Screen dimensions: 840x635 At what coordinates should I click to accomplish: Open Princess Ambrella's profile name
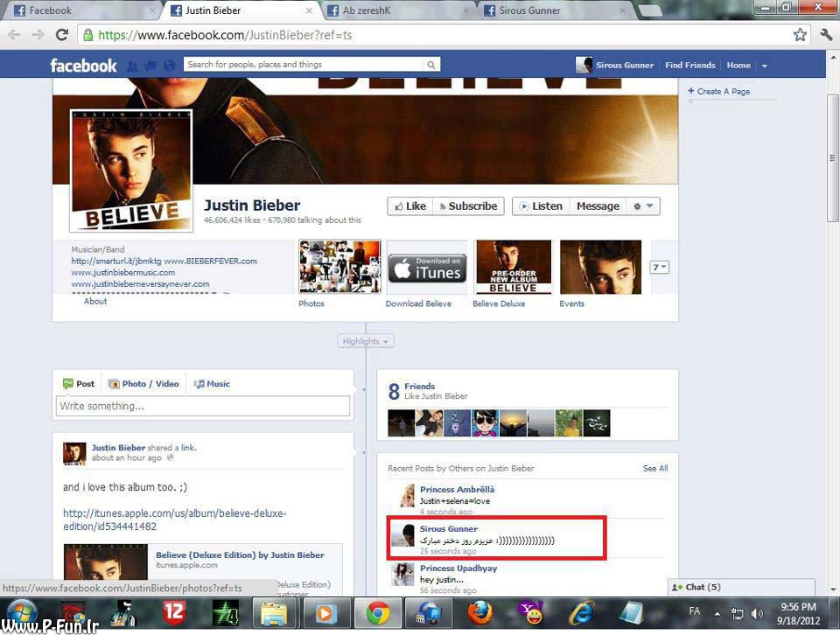tap(457, 489)
